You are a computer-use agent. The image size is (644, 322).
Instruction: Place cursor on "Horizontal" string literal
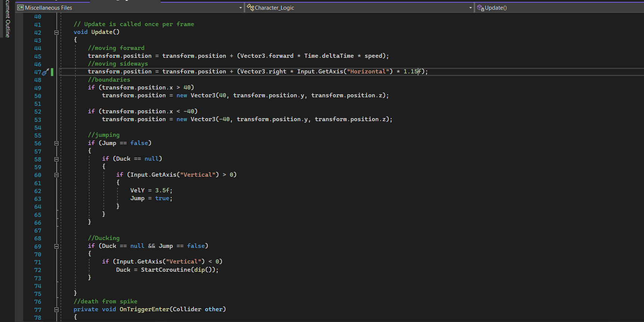click(x=368, y=72)
